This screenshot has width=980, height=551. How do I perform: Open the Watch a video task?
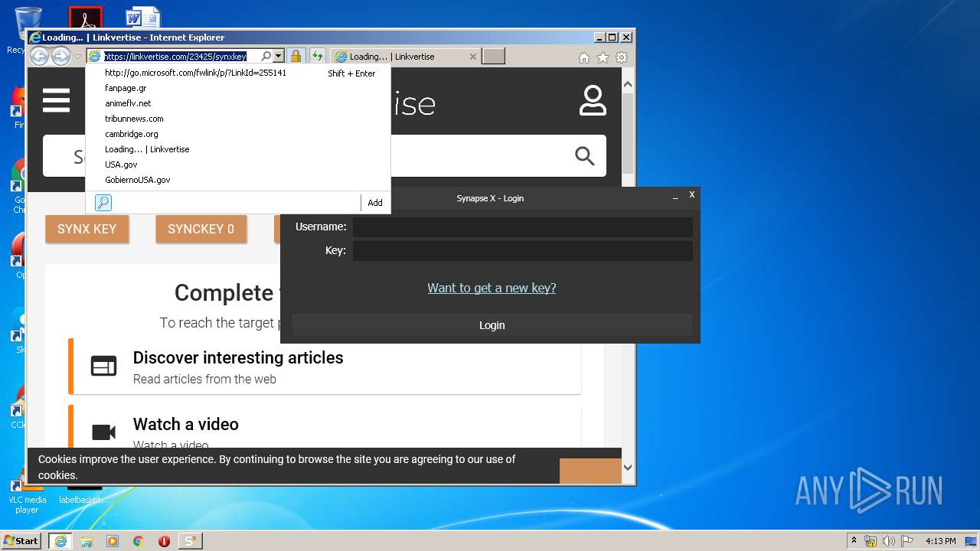pyautogui.click(x=325, y=427)
